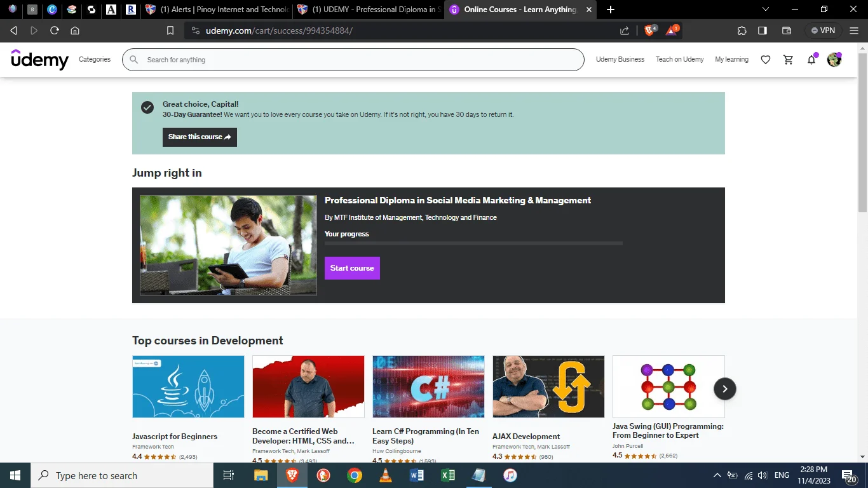Click the Brave browser taskbar icon
Screen dimensions: 868x488
(x=292, y=475)
